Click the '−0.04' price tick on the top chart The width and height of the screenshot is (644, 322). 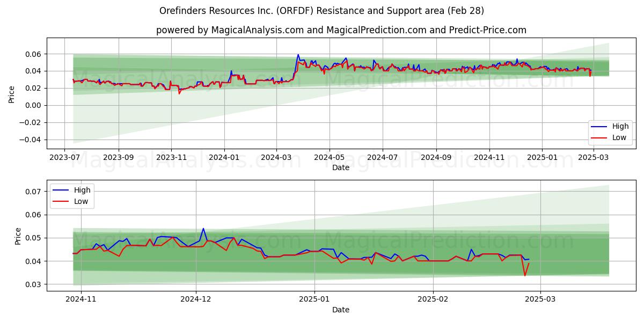click(30, 140)
